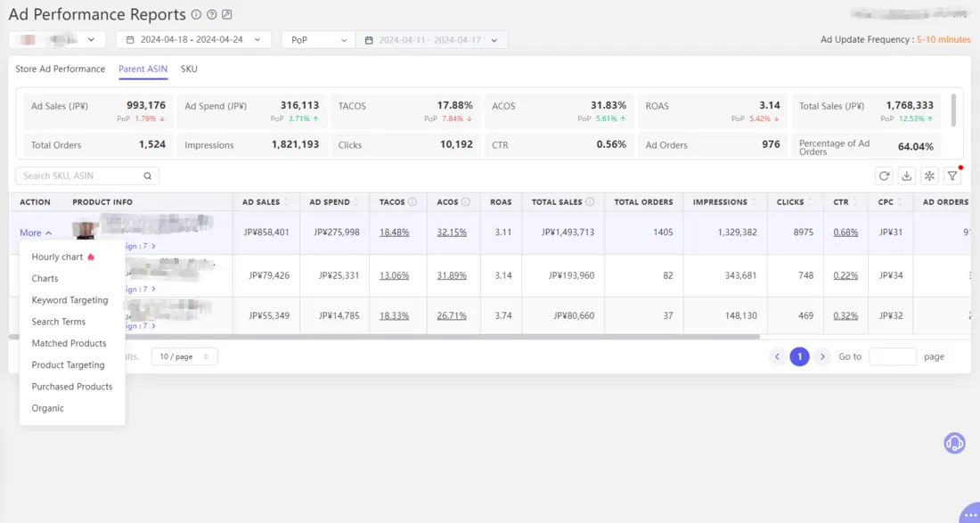Screen dimensions: 980x523
Task: Open the 2024-04-18 to 2024-04-24 date picker
Action: click(193, 39)
